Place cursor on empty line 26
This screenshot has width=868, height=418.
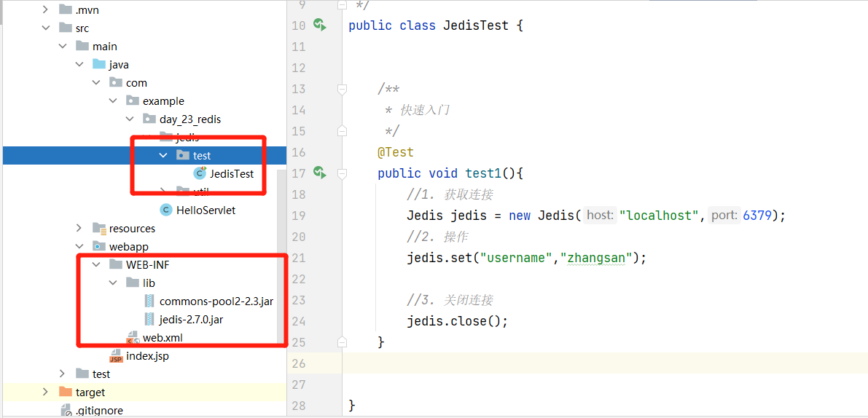click(x=605, y=363)
